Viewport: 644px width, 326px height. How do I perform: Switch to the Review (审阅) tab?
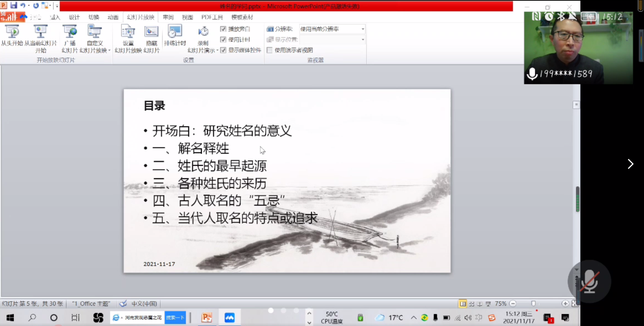[x=168, y=17]
